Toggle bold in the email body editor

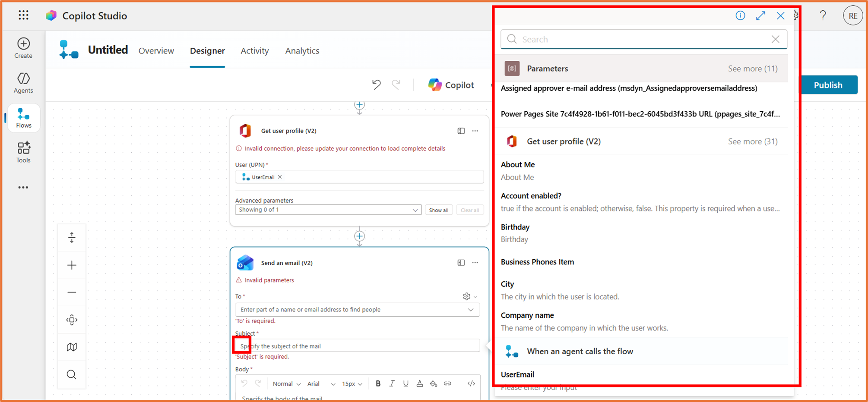point(378,383)
